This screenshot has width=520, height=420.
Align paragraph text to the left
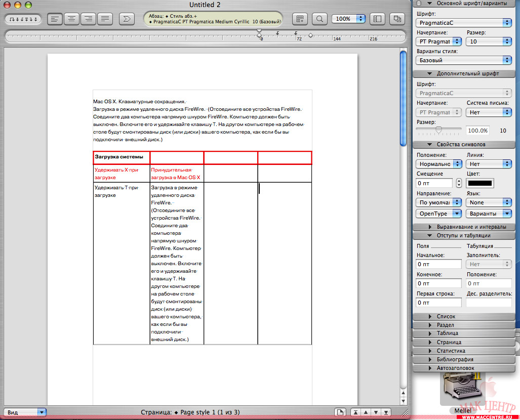click(55, 19)
